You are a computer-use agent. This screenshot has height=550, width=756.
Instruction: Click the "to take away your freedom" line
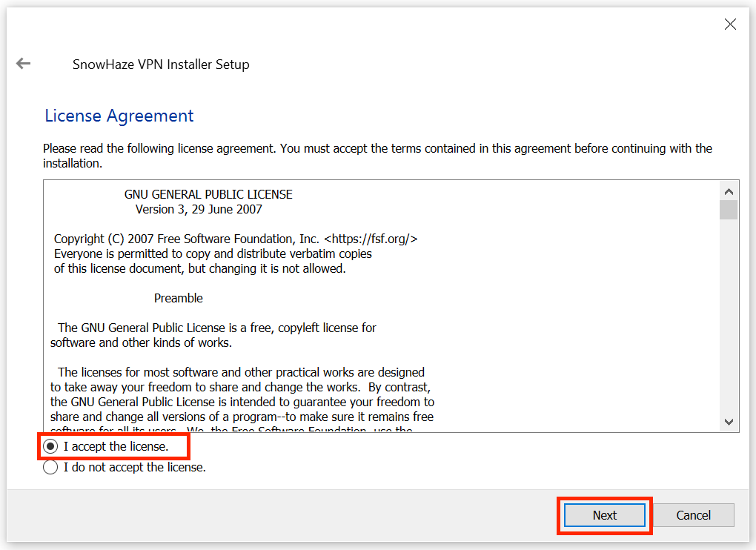pyautogui.click(x=241, y=387)
